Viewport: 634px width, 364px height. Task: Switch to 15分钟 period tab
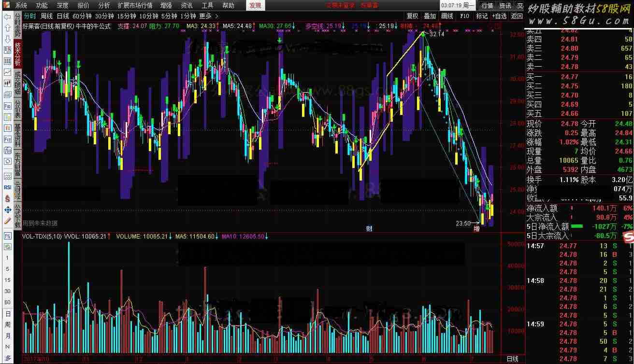127,16
